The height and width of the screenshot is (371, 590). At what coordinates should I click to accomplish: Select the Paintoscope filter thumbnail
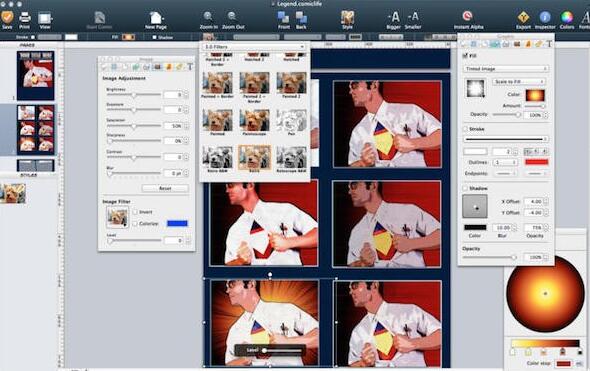[254, 120]
